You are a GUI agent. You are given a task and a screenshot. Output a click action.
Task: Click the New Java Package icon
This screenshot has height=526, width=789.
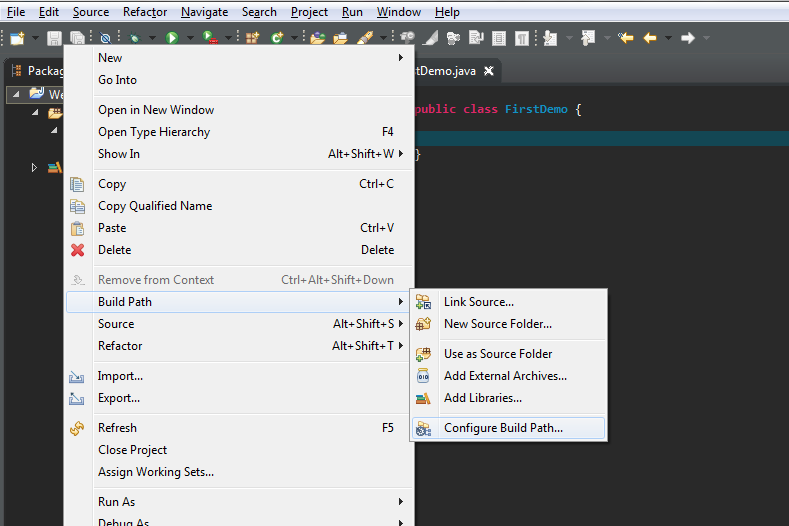pos(252,38)
